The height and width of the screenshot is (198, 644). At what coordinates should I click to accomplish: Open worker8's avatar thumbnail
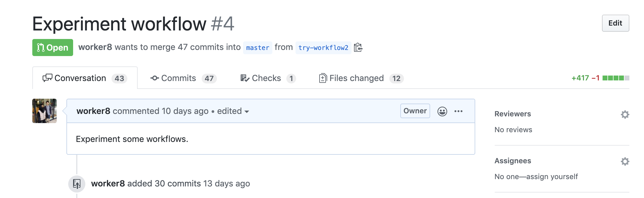(x=44, y=111)
